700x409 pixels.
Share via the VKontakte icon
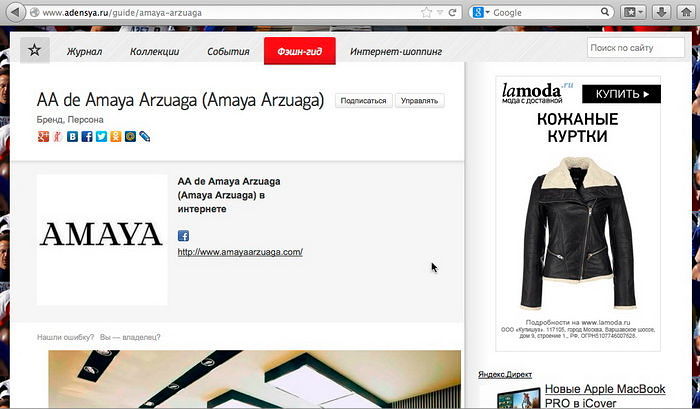(72, 136)
